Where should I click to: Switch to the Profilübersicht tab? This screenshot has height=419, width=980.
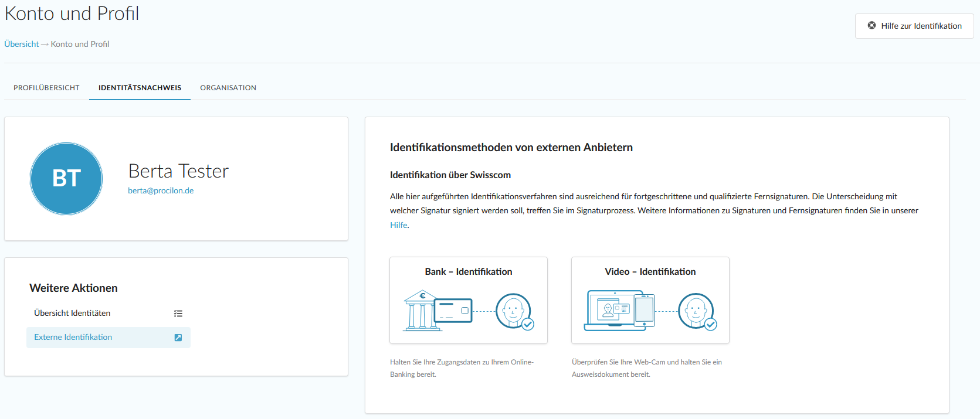point(46,88)
